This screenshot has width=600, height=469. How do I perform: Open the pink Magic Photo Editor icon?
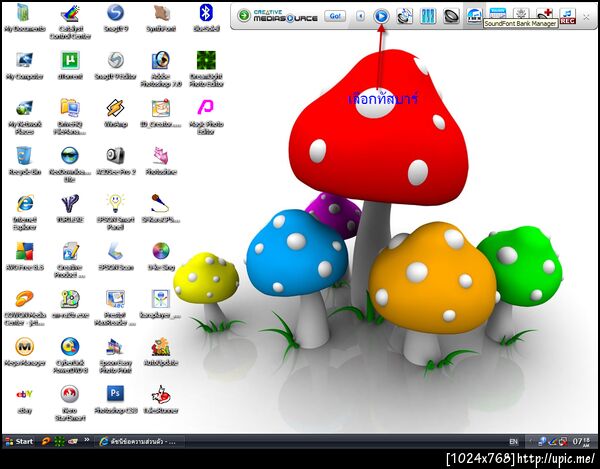(x=206, y=117)
